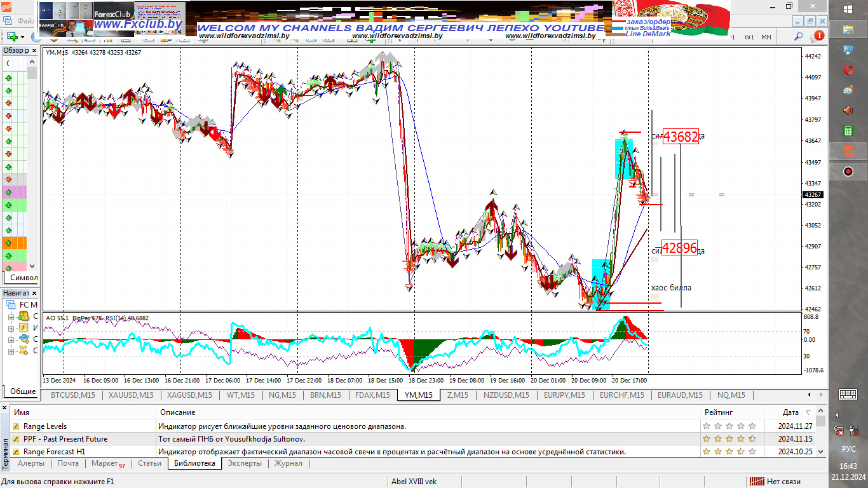Click the 43682 price label on chart

click(681, 136)
